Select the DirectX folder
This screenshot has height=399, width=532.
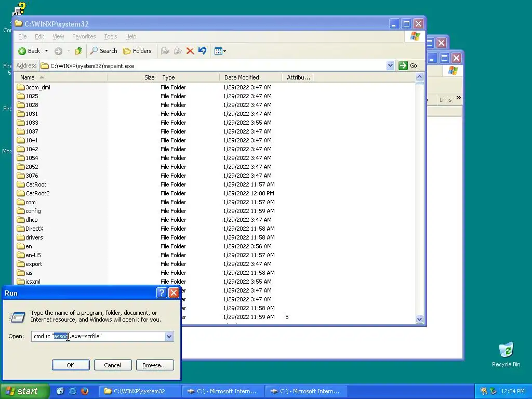[x=30, y=229]
